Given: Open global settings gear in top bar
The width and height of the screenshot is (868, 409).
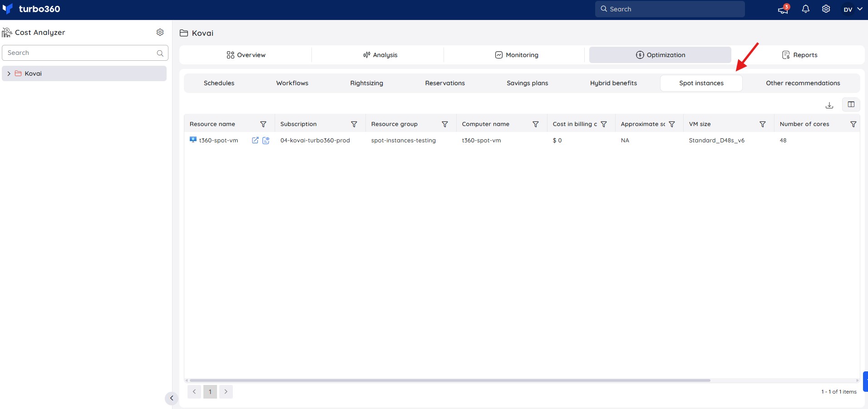Looking at the screenshot, I should click(826, 9).
